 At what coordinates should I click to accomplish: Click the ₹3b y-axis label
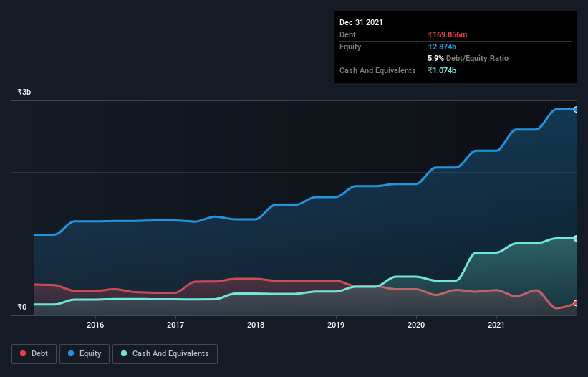[x=24, y=92]
